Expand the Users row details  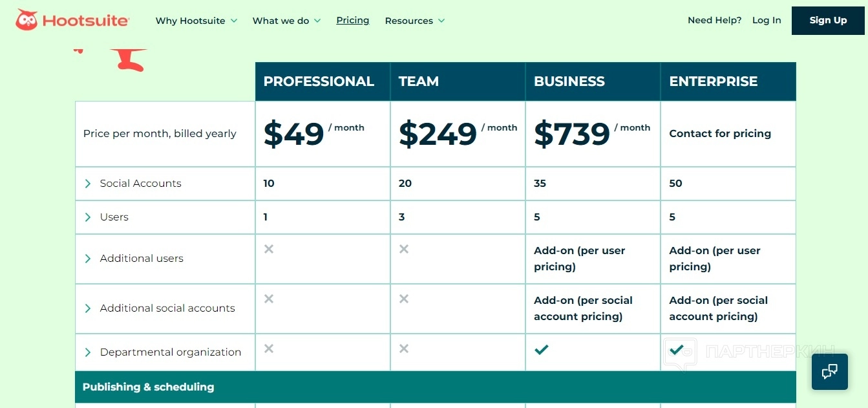coord(88,217)
